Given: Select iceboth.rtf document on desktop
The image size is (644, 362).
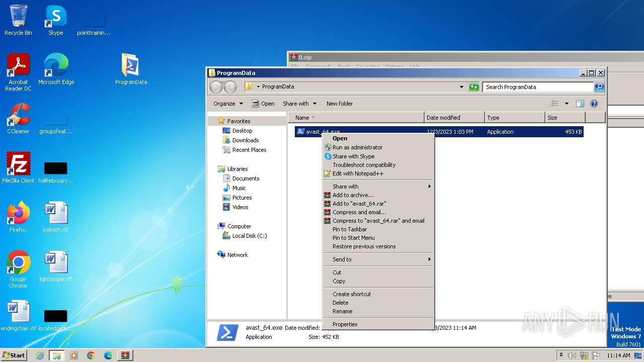Looking at the screenshot, I should click(55, 217).
